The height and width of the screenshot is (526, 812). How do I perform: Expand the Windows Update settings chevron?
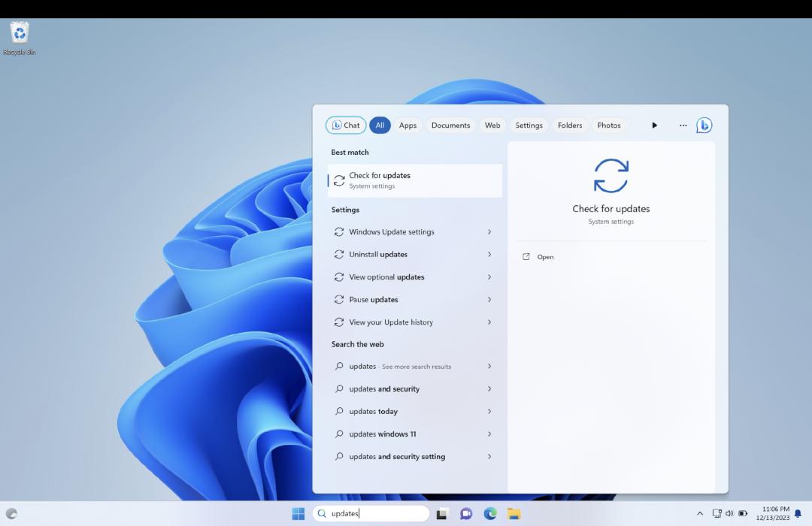point(489,232)
